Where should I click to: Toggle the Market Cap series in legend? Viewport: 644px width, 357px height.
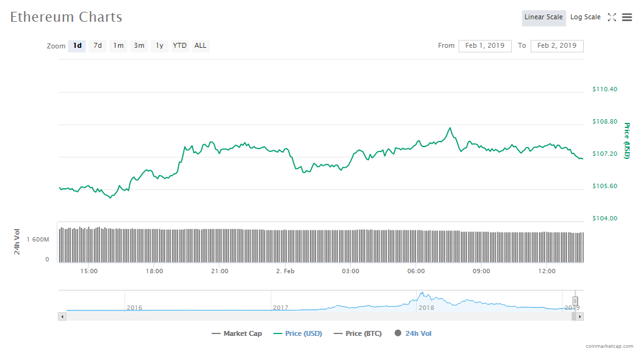[237, 333]
